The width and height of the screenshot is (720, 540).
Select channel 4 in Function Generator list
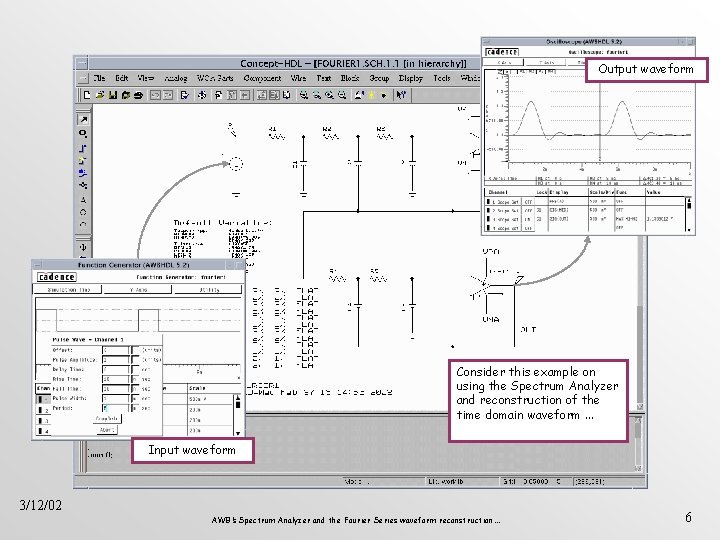44,431
